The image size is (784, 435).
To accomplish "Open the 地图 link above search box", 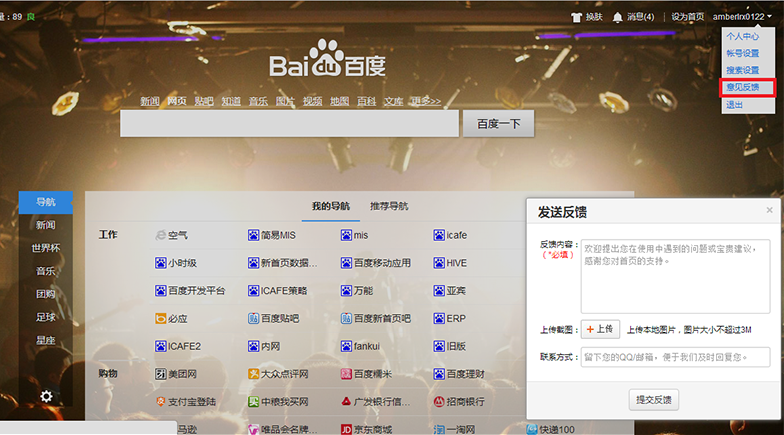I will 340,101.
